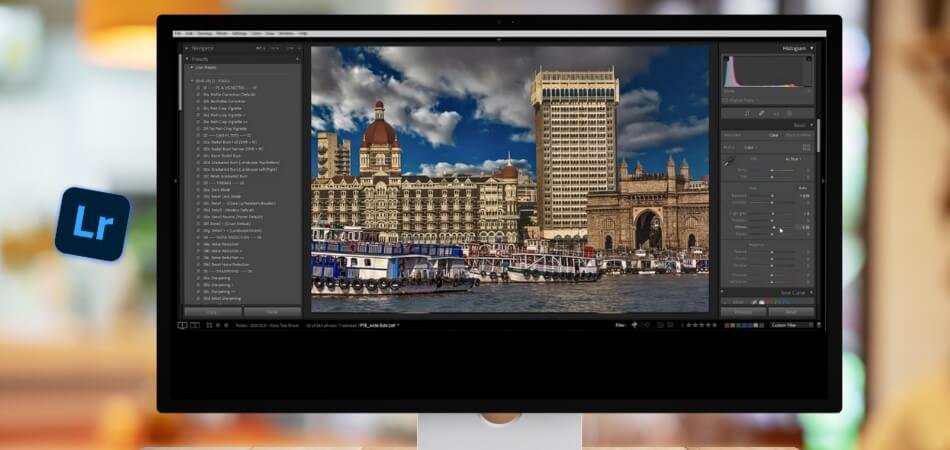Toggle the filter on/off switch at far right
Screen dimensions: 950x450
pyautogui.click(x=819, y=325)
